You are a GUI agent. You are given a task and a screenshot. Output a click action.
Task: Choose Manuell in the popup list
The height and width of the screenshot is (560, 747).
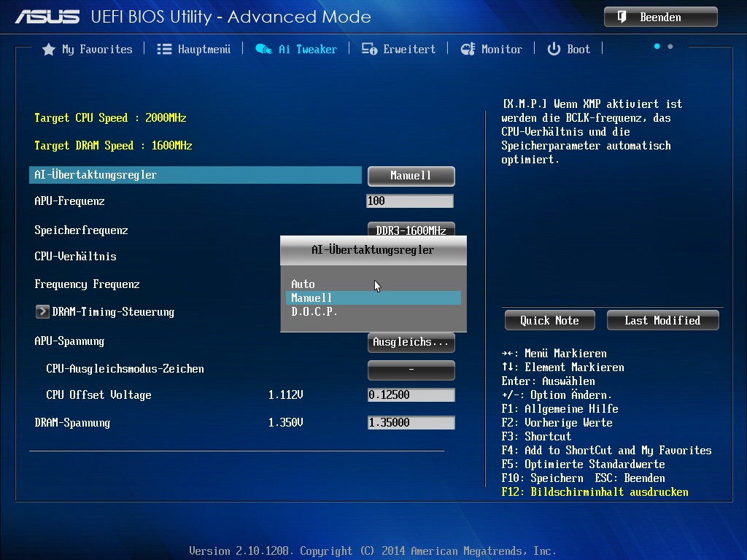tap(373, 298)
